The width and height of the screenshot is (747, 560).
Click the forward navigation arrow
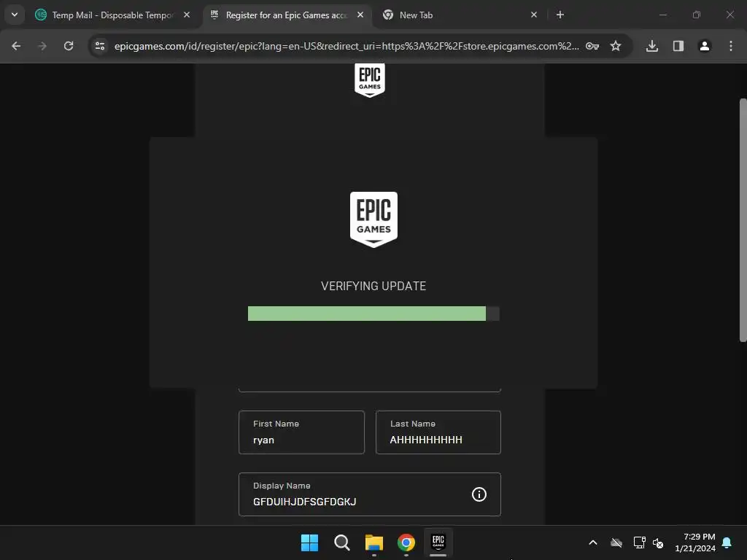(x=42, y=46)
